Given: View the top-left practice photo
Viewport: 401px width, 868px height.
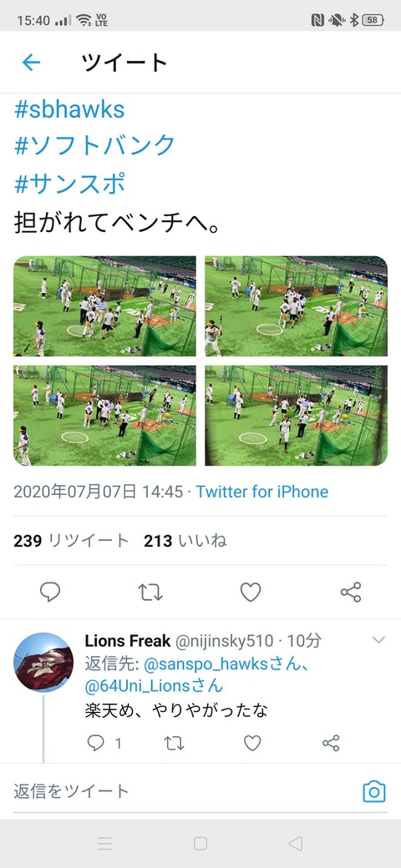Looking at the screenshot, I should (104, 305).
